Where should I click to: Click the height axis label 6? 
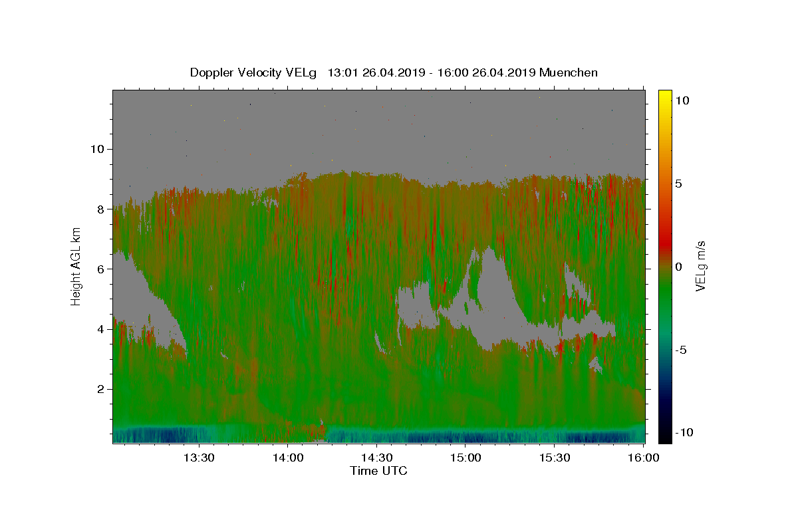[x=100, y=269]
